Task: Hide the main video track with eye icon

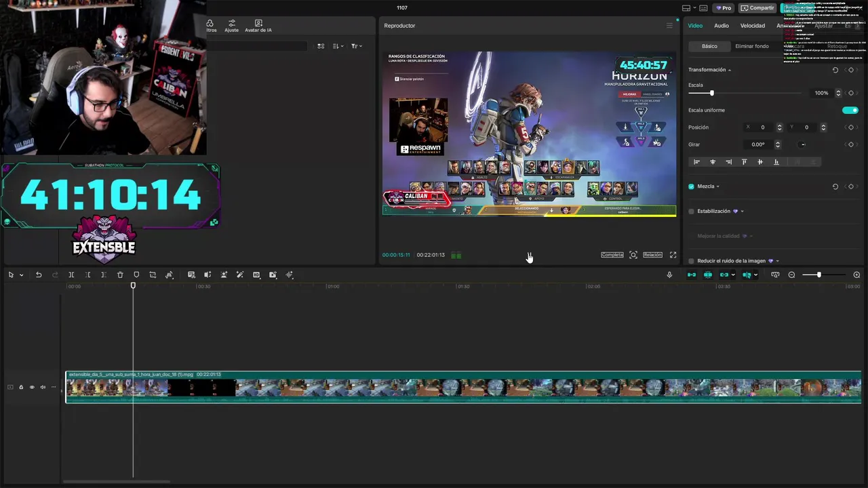Action: pos(32,387)
